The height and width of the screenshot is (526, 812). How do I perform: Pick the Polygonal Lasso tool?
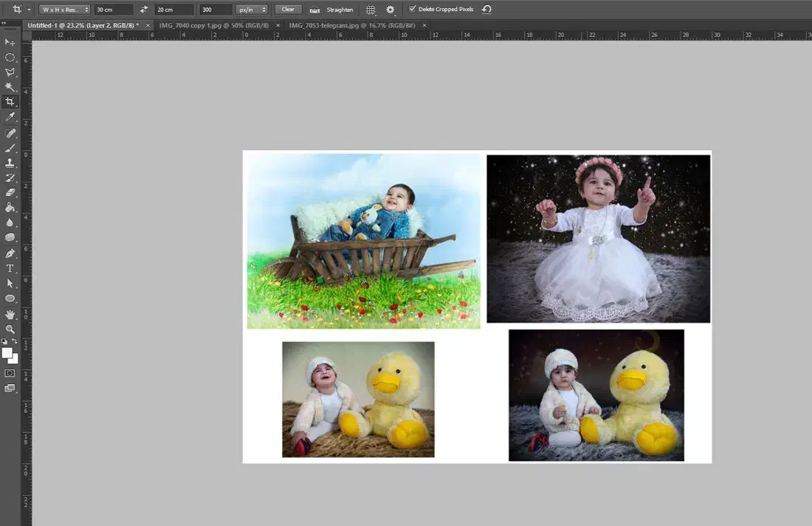10,72
